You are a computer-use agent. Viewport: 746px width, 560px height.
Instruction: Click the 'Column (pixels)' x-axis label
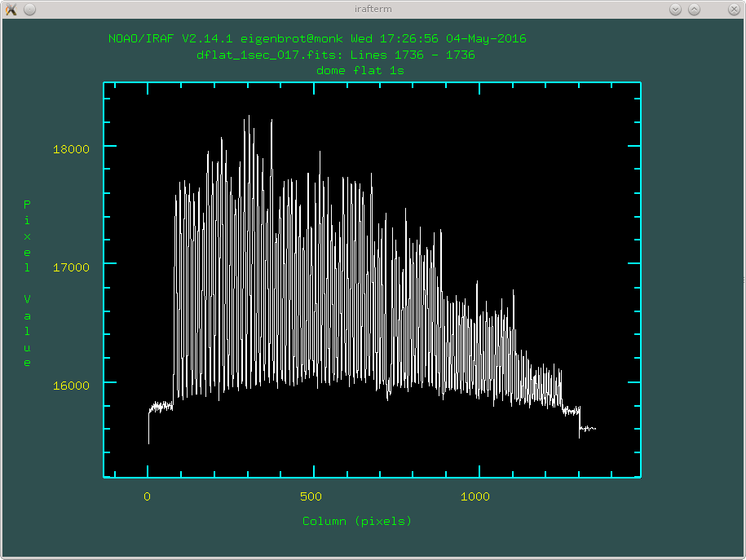pyautogui.click(x=357, y=521)
